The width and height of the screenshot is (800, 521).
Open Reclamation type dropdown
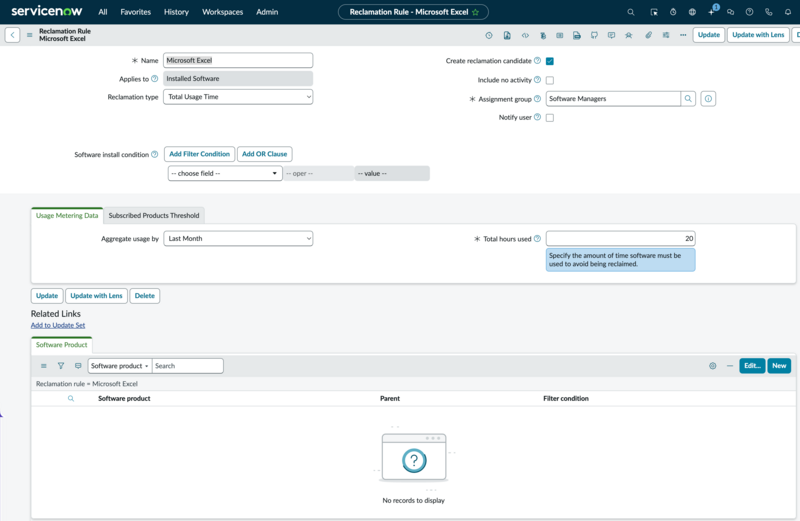pyautogui.click(x=238, y=97)
